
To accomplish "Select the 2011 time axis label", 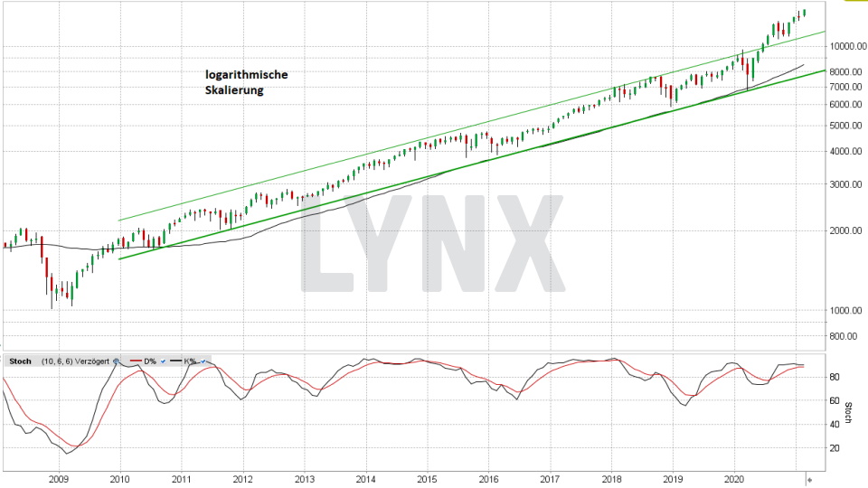I will (182, 479).
